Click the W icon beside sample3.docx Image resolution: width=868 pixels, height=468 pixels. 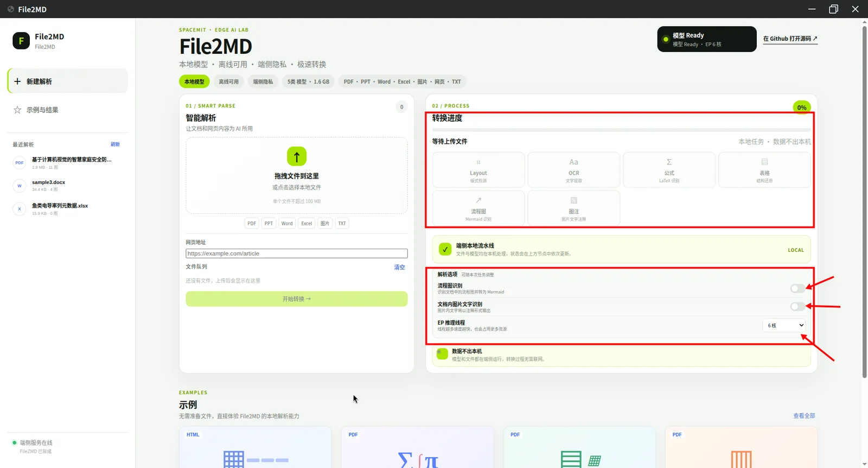click(x=20, y=186)
